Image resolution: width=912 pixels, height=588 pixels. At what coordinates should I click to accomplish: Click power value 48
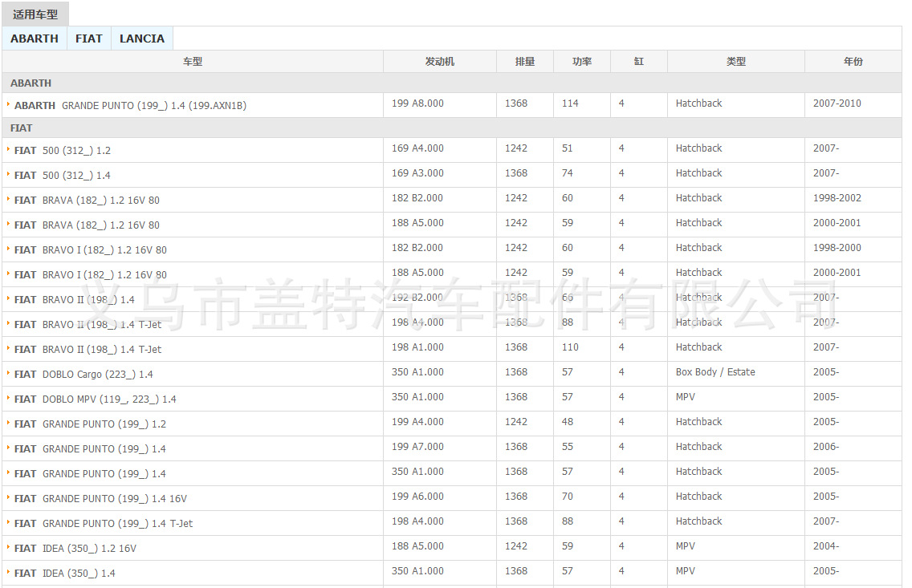click(567, 422)
